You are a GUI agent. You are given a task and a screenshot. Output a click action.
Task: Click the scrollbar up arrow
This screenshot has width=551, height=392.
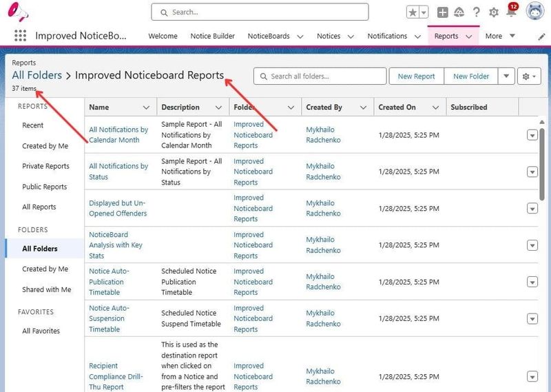pyautogui.click(x=542, y=122)
